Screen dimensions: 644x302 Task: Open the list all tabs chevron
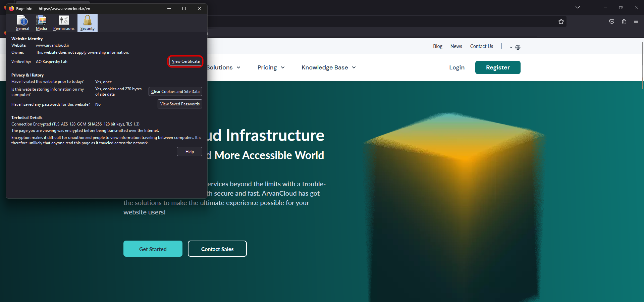578,7
